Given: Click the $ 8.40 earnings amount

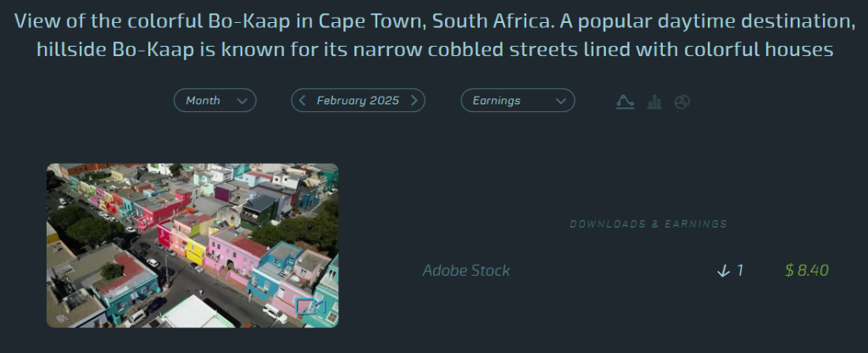Looking at the screenshot, I should (806, 271).
